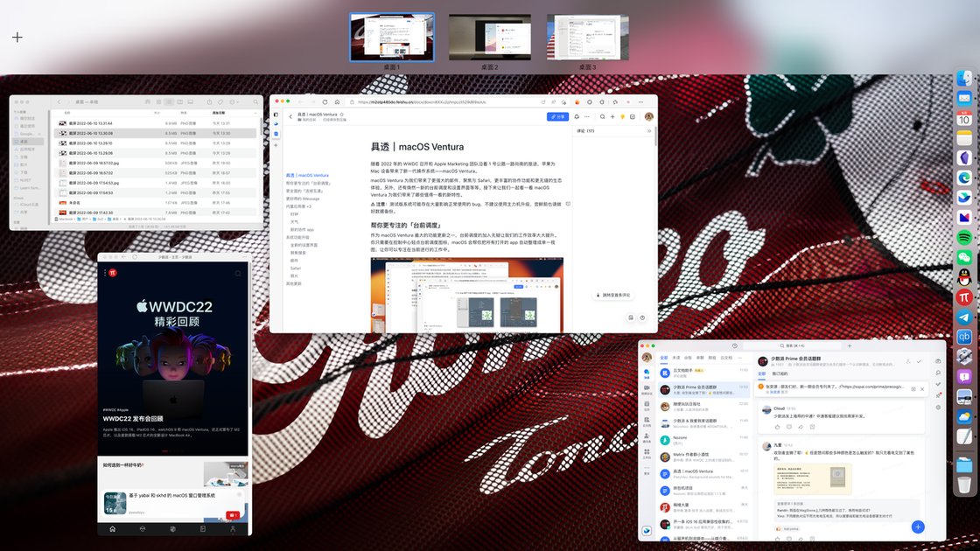The height and width of the screenshot is (551, 980).
Task: Switch Finder to icon grid view
Action: (x=158, y=101)
